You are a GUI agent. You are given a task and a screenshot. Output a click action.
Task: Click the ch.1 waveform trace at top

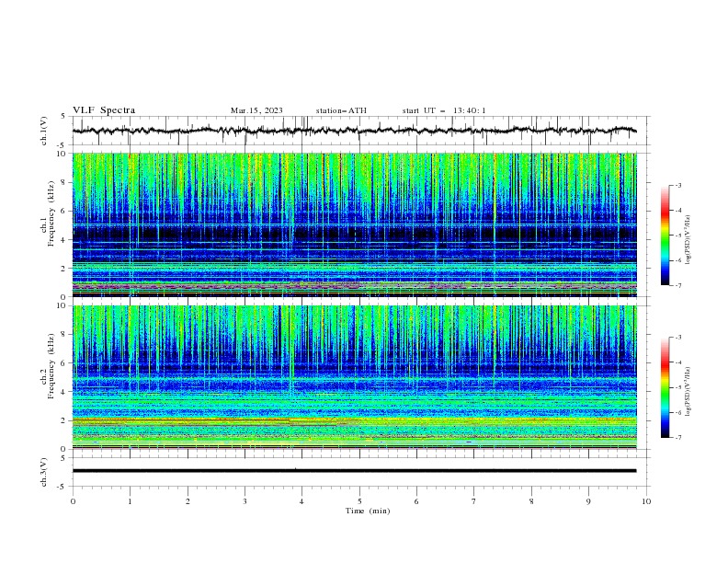[x=354, y=131]
